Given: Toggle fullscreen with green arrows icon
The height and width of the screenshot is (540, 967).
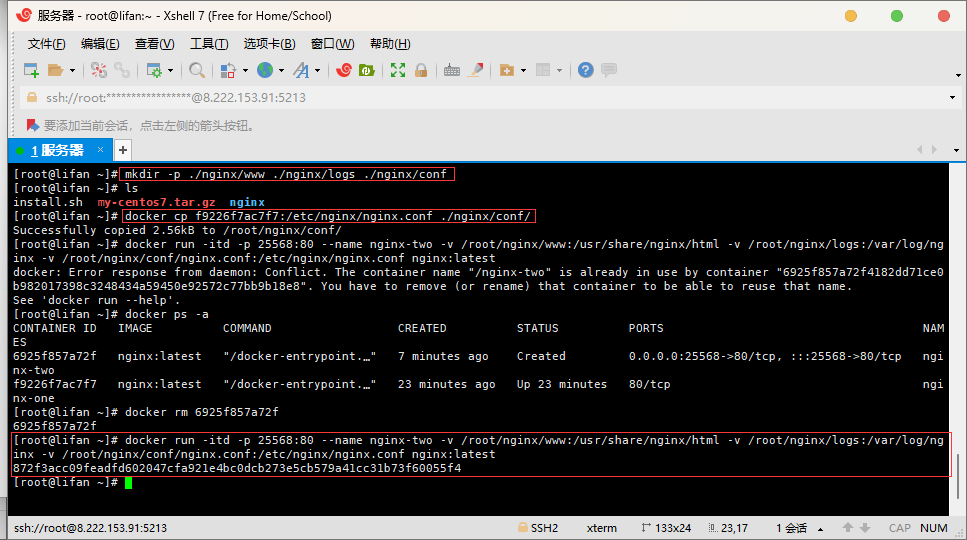Looking at the screenshot, I should click(x=398, y=70).
